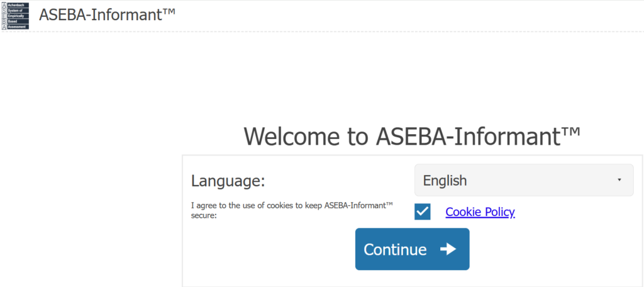
Task: Toggle the cookie agreement checkbox
Action: coord(423,212)
